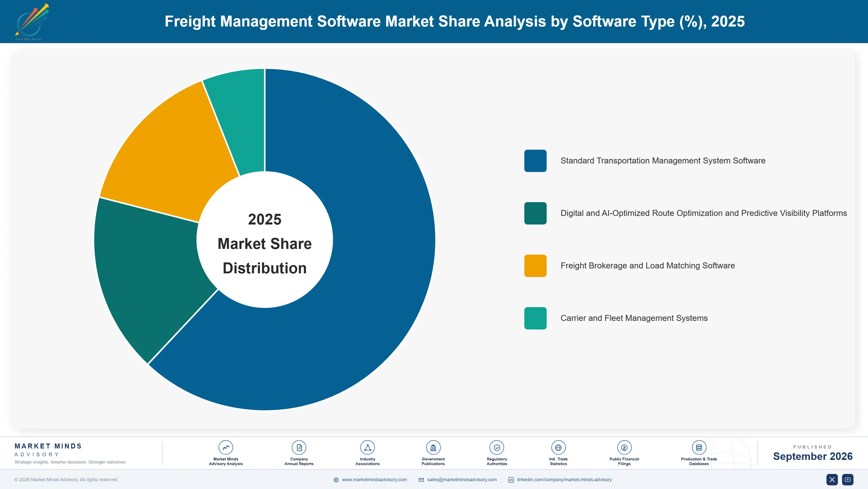Click the dark green Digital and AI-Optimized legend swatch
The image size is (868, 489).
(535, 213)
